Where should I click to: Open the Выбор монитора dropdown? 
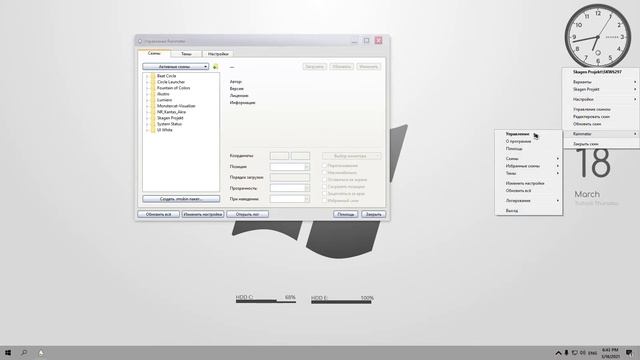pyautogui.click(x=351, y=156)
